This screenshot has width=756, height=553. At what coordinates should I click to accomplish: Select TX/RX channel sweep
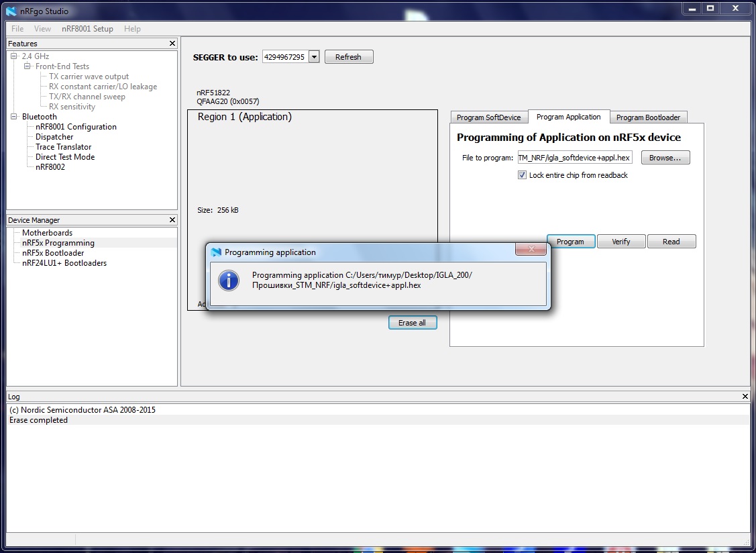pos(87,97)
